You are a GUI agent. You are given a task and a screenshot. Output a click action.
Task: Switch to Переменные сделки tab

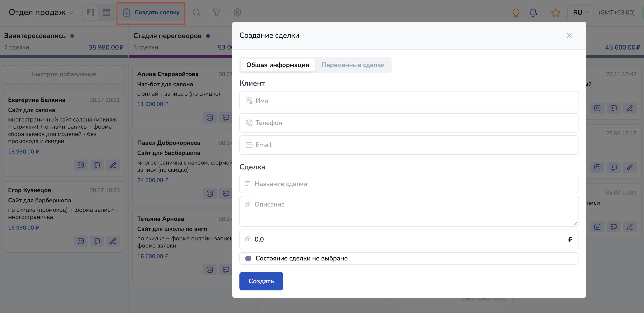[353, 65]
